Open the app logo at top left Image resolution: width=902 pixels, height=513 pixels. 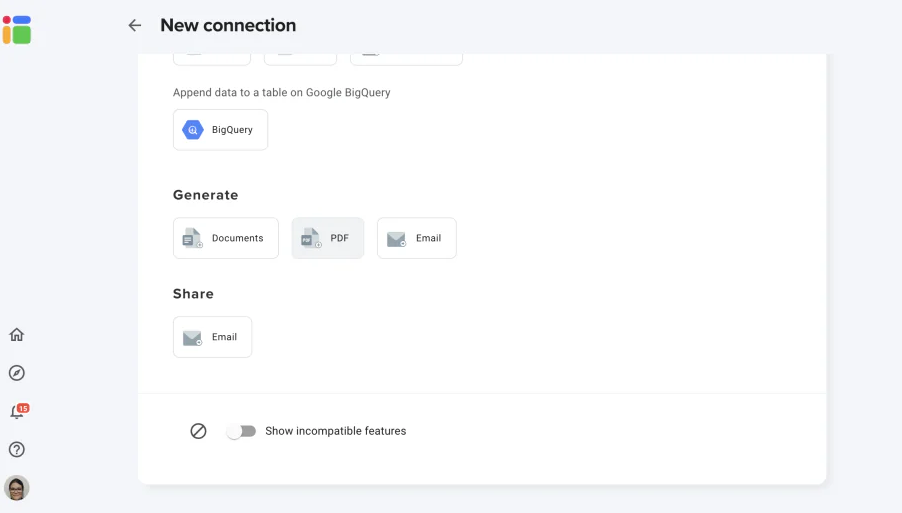pyautogui.click(x=17, y=30)
